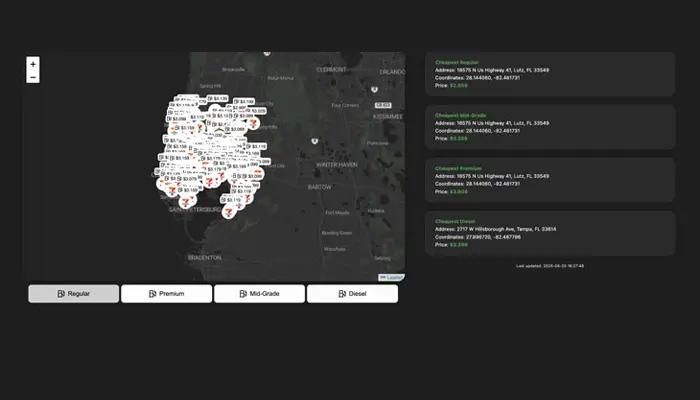
Task: Click the address in Cheapest Mid-Grade card
Action: point(492,123)
